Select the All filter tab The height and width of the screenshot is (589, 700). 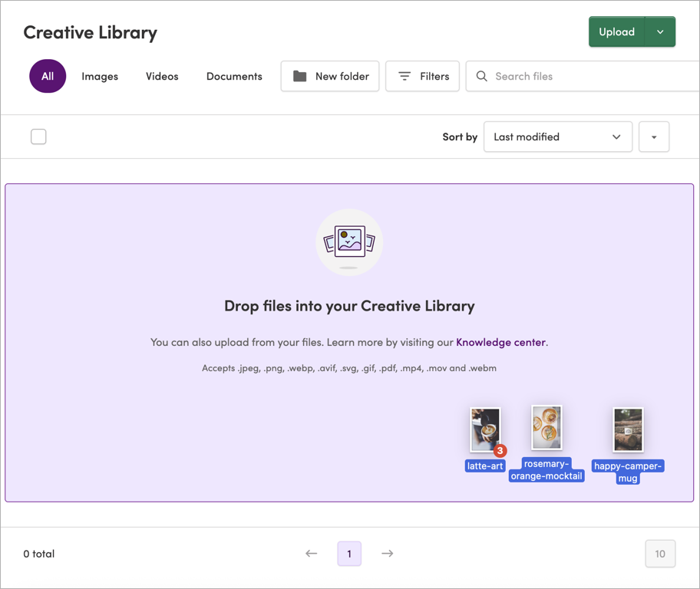(48, 76)
